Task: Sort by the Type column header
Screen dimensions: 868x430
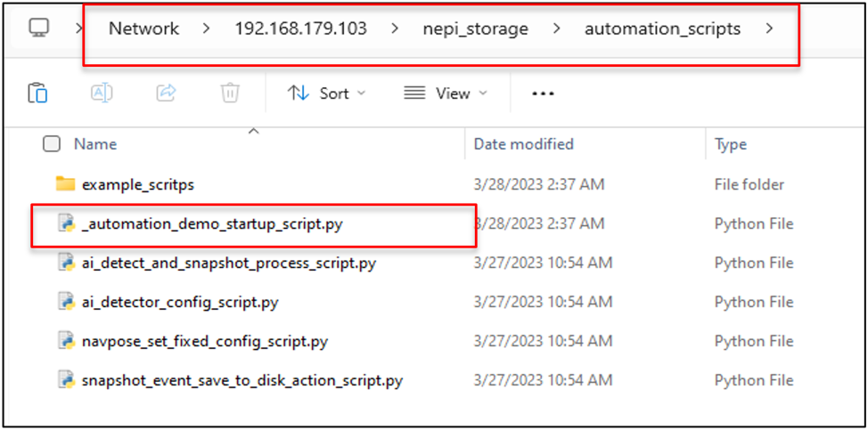Action: pos(731,144)
